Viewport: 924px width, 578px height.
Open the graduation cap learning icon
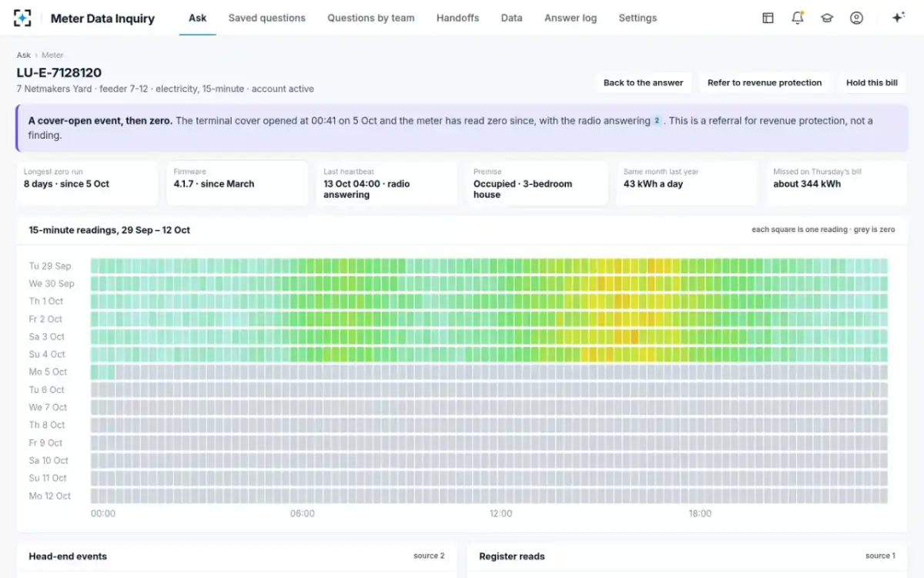[x=827, y=18]
